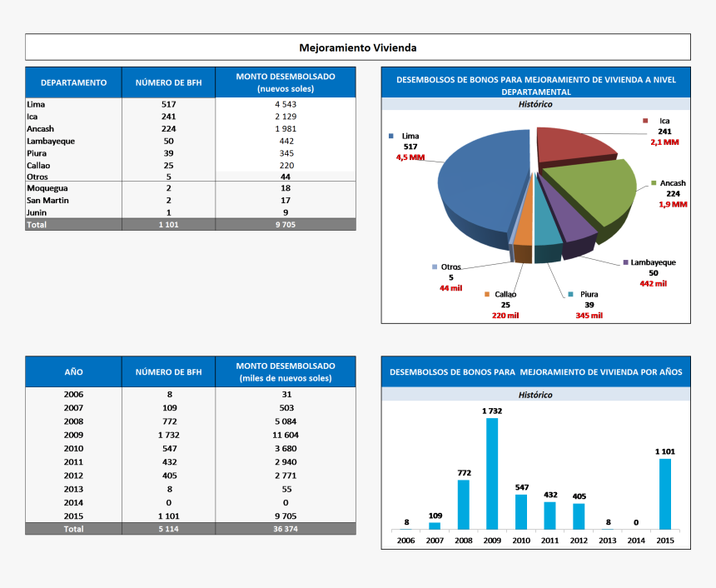This screenshot has width=716, height=588.
Task: Click the '2014' axis label in bar chart
Action: pyautogui.click(x=636, y=541)
